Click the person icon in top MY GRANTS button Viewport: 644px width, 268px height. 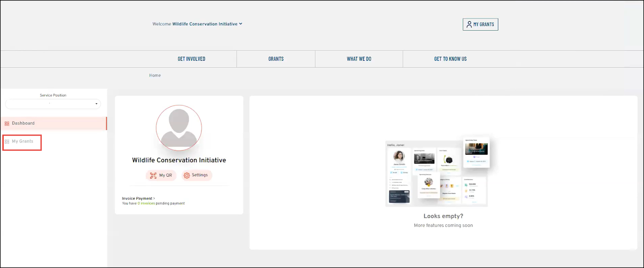tap(469, 25)
